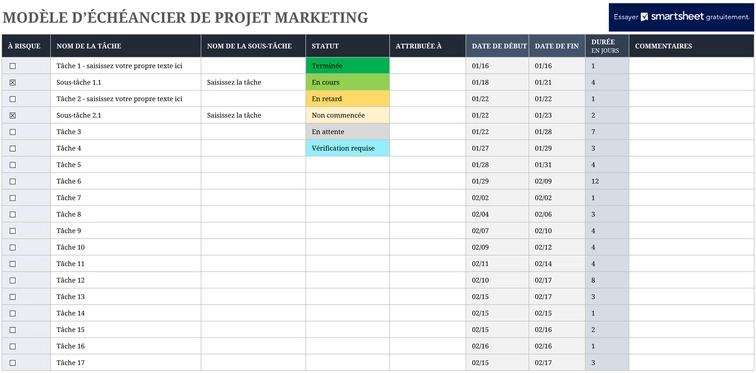Check the À risque box for Tâche 1

coord(13,66)
